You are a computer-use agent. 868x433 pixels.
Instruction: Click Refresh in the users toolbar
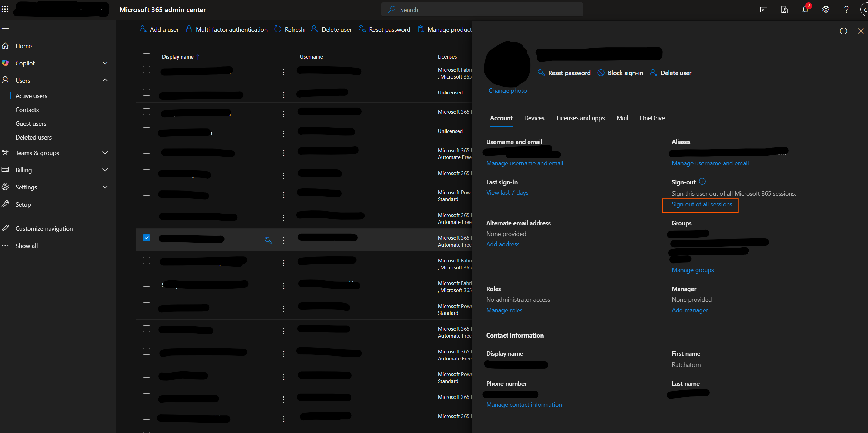click(289, 29)
